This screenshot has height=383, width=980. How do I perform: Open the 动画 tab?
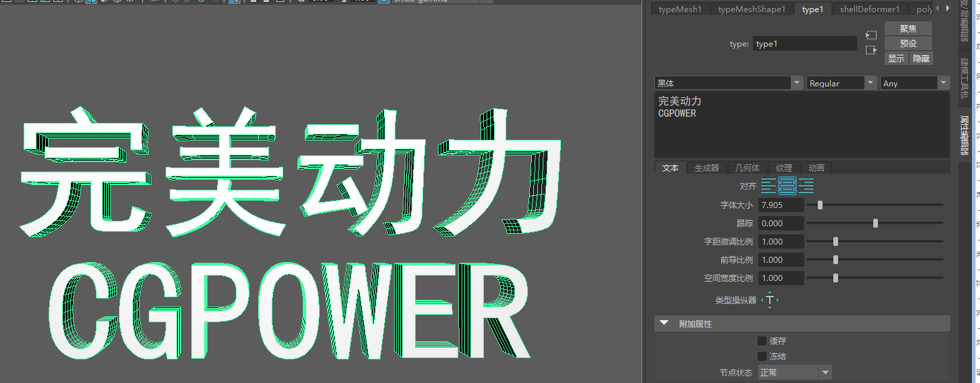(816, 168)
